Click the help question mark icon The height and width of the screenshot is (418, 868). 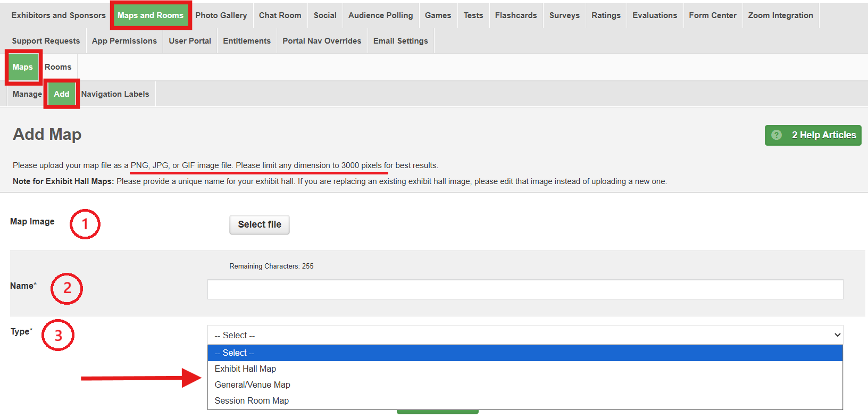pyautogui.click(x=777, y=135)
